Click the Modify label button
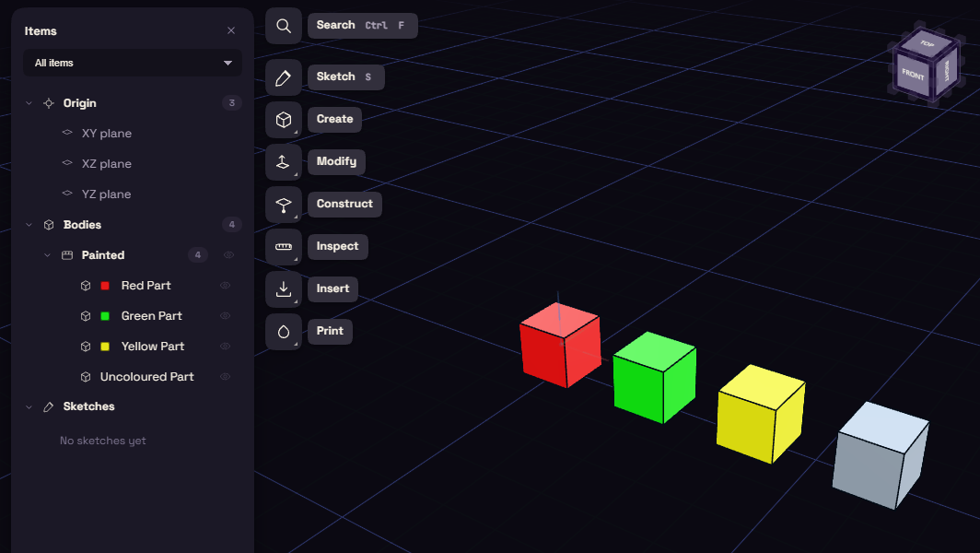 click(x=336, y=162)
